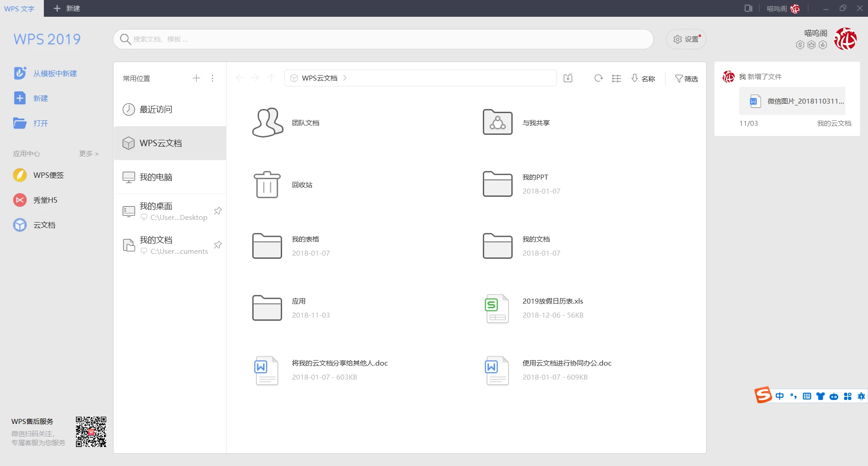Open the 2019放假日历表.xls spreadsheet
This screenshot has height=466, width=868.
(534, 308)
